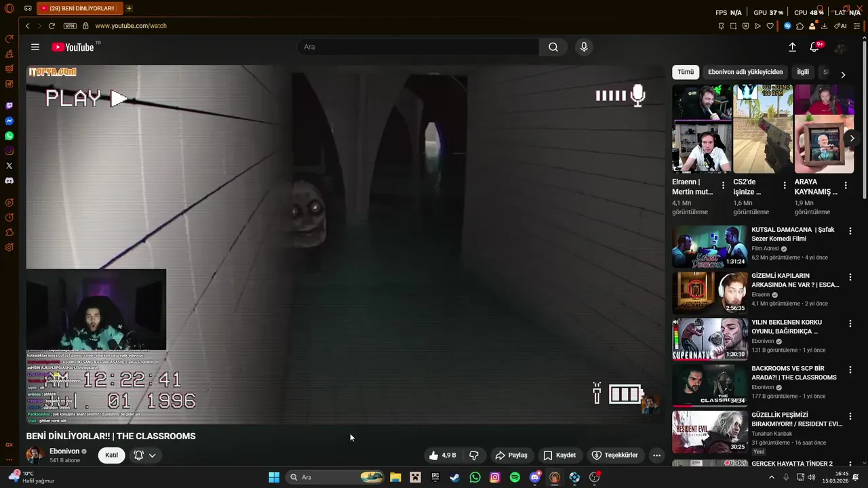Open options for 'GÜZELLİK PEŞİMİZİ BIRAKMIYOR' video
The height and width of the screenshot is (488, 868).
[x=850, y=415]
